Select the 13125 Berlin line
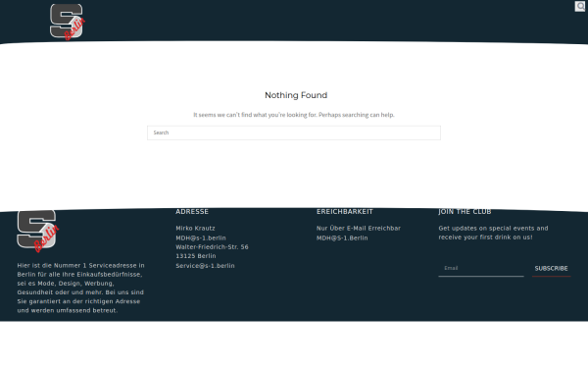 coord(196,256)
